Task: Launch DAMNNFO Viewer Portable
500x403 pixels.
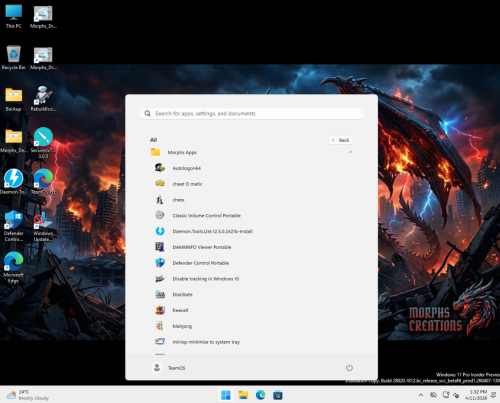Action: click(x=252, y=247)
